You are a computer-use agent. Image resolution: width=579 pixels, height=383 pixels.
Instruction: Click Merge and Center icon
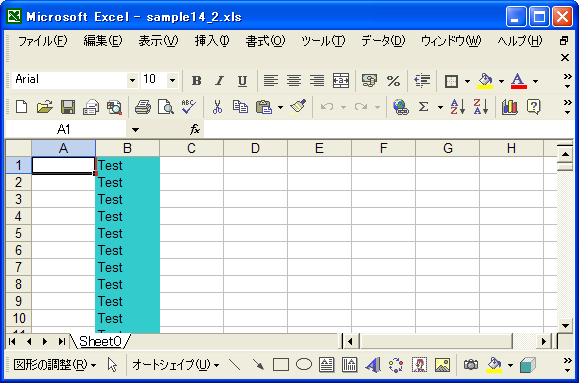(x=340, y=81)
